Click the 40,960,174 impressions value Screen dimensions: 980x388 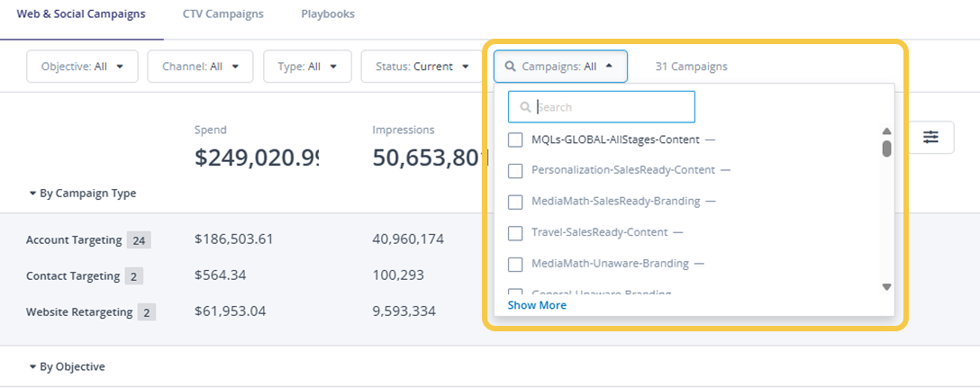(x=408, y=239)
